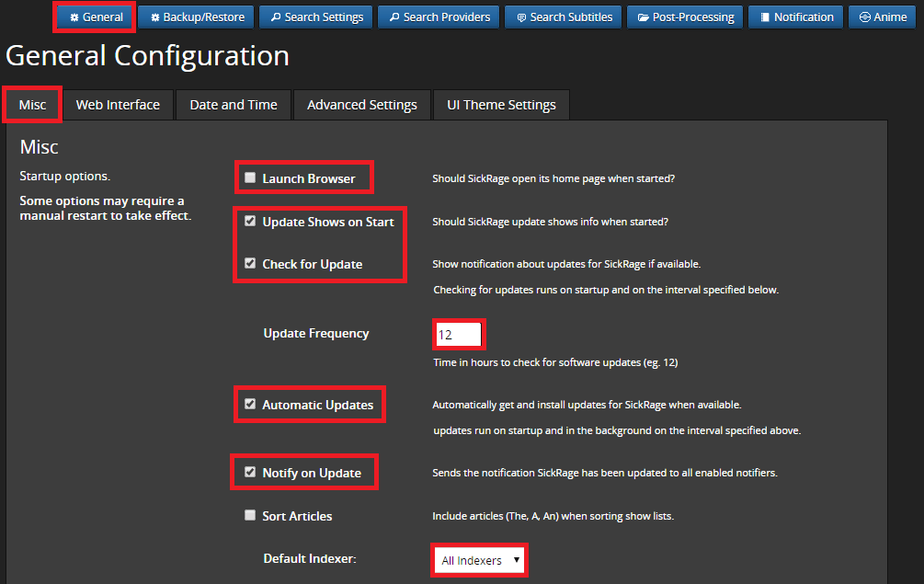Uncheck the Check for Update option
924x584 pixels.
pos(250,263)
